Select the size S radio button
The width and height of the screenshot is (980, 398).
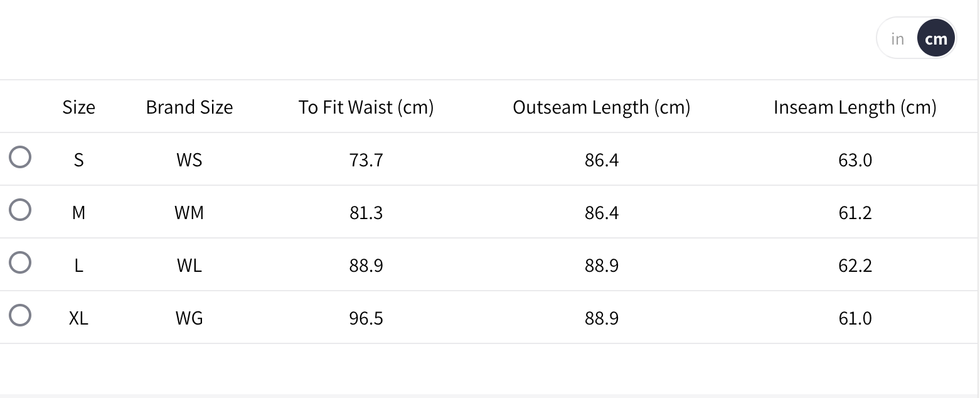(20, 157)
